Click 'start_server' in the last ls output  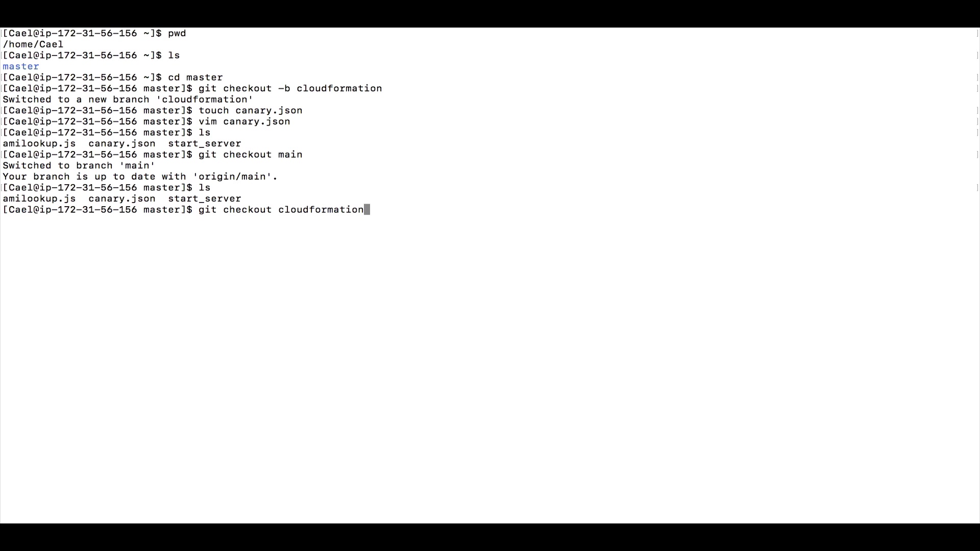coord(205,199)
